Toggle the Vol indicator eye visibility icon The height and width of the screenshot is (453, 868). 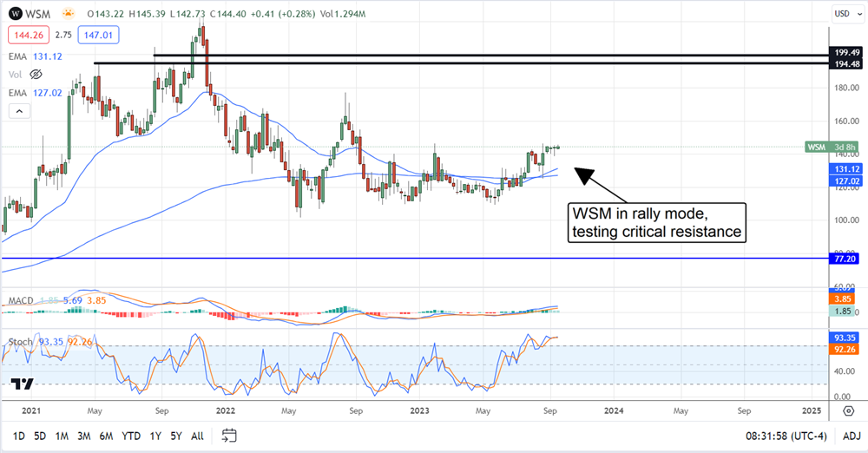pyautogui.click(x=36, y=75)
